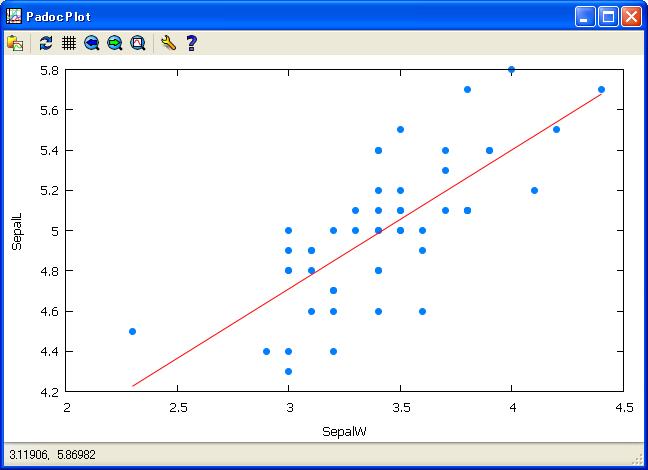Click the SepalL y-axis label
648x470 pixels.
[x=16, y=231]
